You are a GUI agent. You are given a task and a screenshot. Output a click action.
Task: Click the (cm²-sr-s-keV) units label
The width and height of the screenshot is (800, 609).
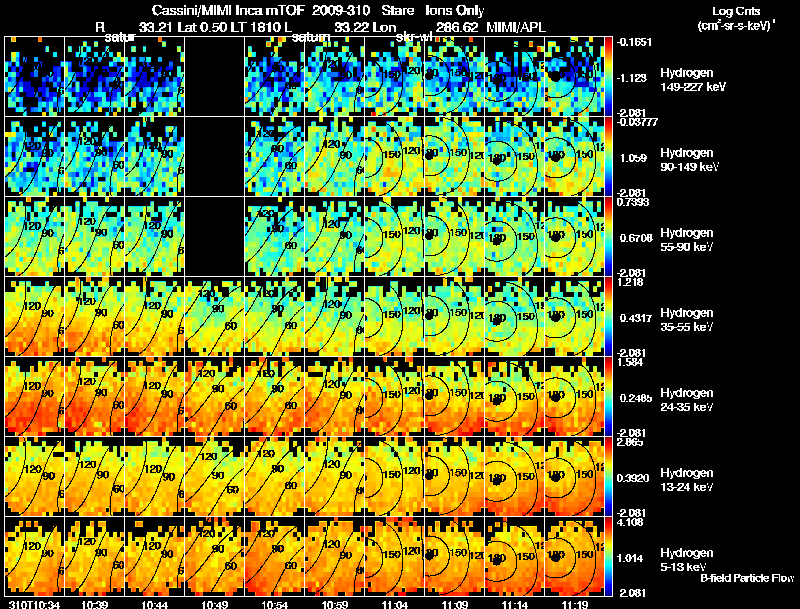pyautogui.click(x=735, y=26)
